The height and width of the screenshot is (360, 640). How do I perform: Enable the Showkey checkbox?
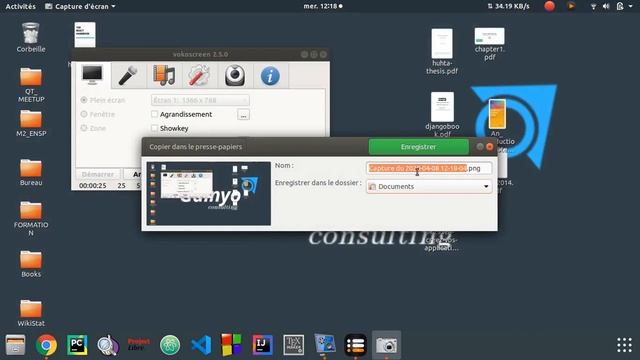point(154,128)
